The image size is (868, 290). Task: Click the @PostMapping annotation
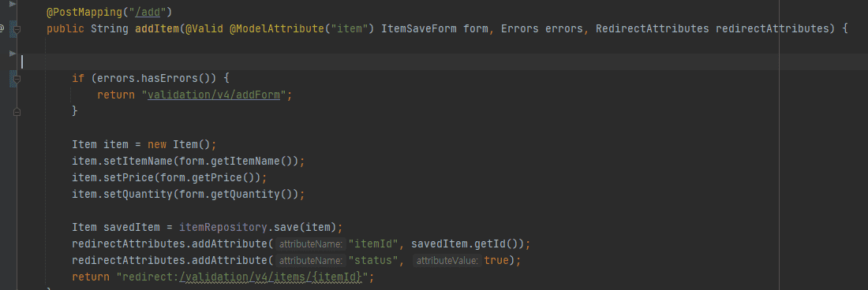84,12
